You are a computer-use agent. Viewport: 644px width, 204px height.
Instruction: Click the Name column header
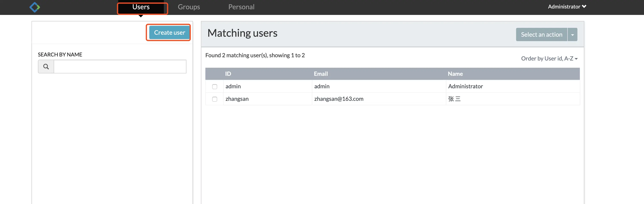(455, 74)
